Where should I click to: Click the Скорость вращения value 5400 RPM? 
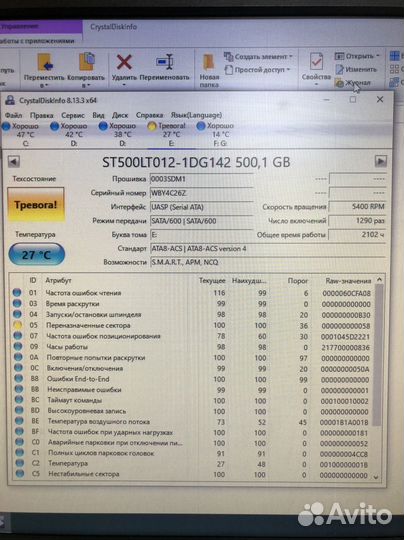pos(357,207)
